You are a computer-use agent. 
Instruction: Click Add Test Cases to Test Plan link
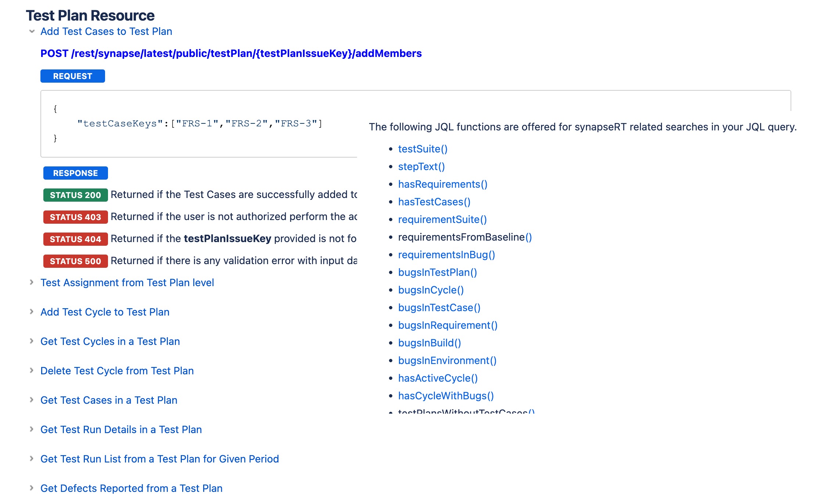(106, 32)
